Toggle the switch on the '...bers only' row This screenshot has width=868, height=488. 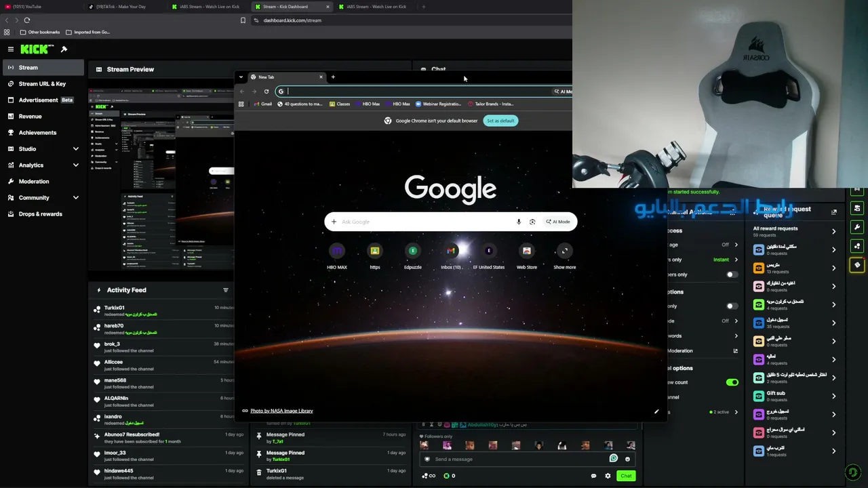[732, 274]
